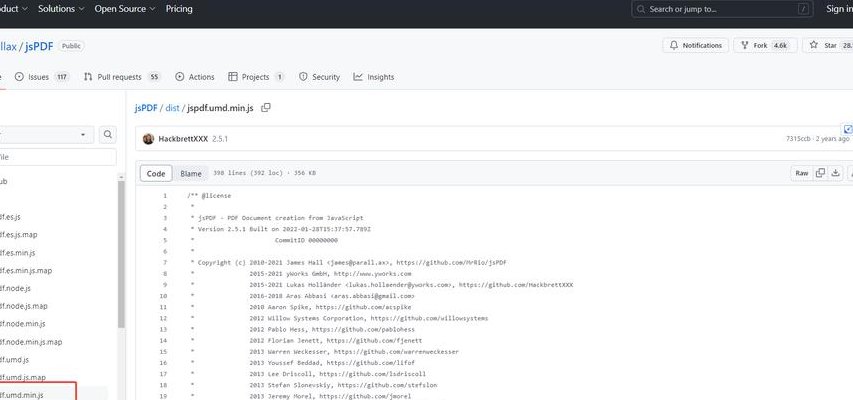Focus the Search or jump to field
Viewport: 853px width, 400px height.
point(722,9)
